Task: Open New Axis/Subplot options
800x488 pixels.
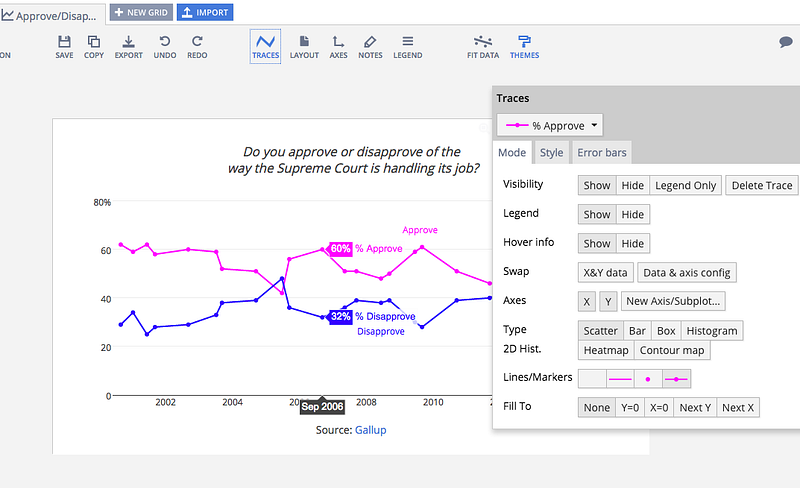Action: (x=673, y=301)
